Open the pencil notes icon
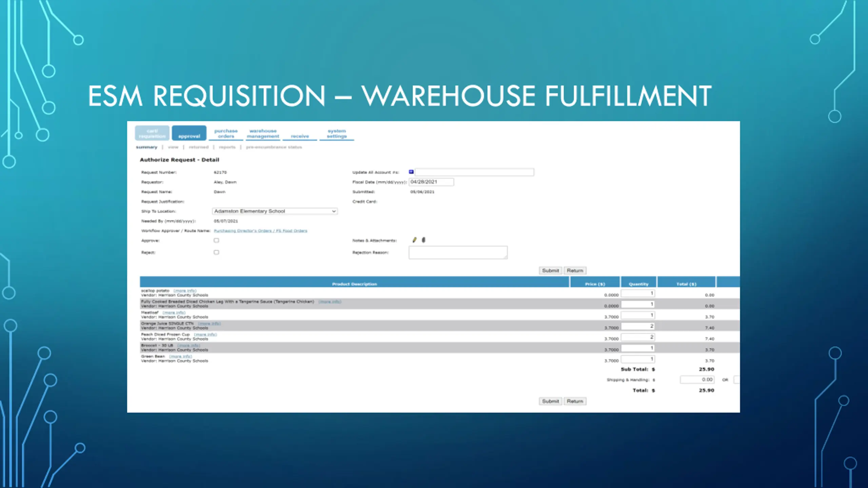Image resolution: width=868 pixels, height=488 pixels. pos(414,240)
